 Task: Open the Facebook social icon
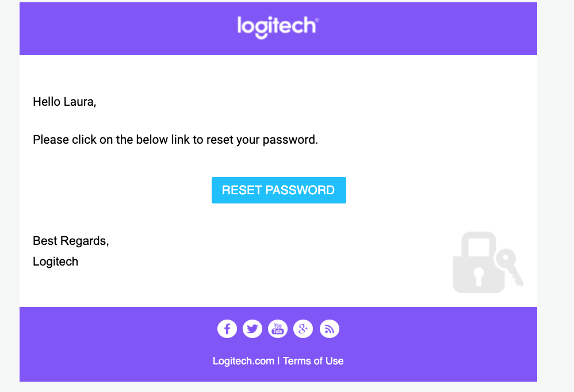(x=227, y=329)
